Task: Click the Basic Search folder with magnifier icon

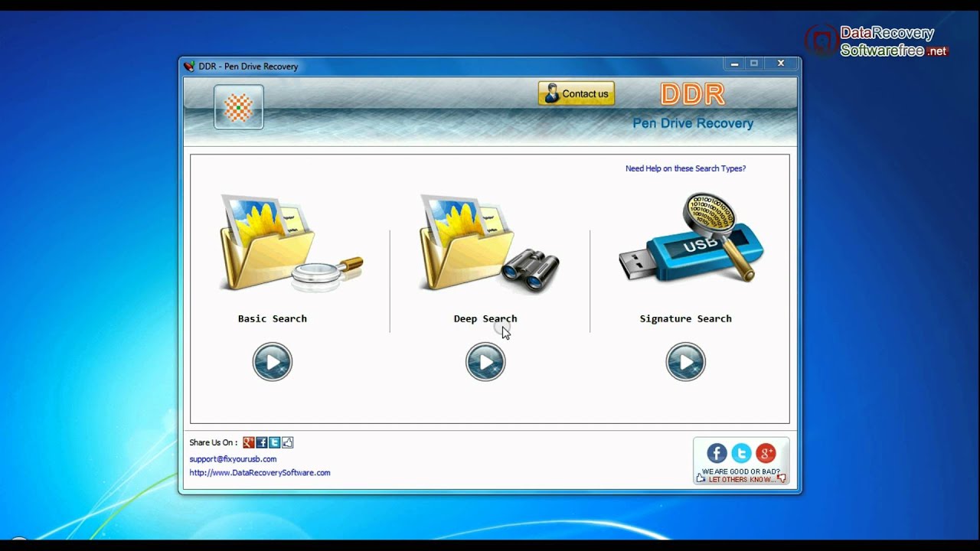Action: point(291,243)
